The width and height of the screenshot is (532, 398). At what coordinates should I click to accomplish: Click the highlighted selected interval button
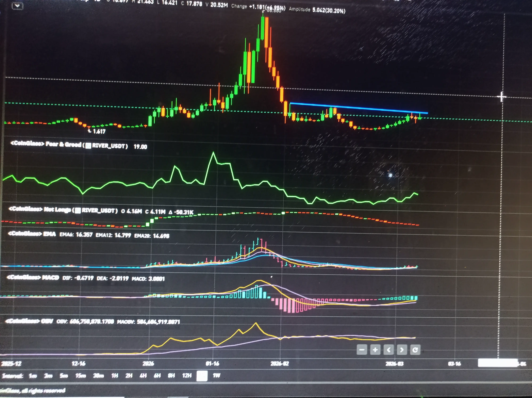pos(202,376)
